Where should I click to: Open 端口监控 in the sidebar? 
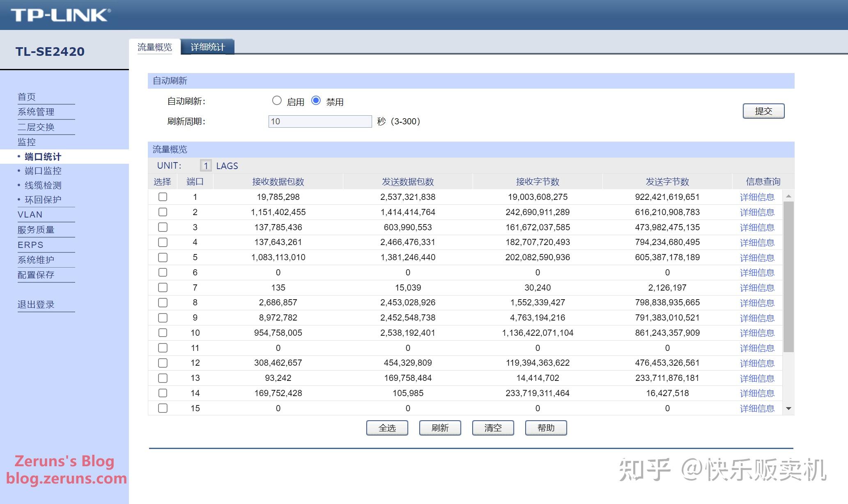point(43,171)
